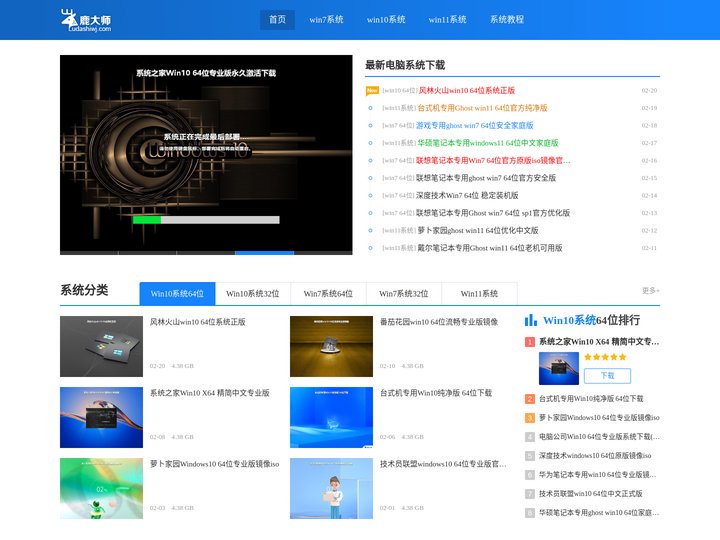Click the bar chart icon beside Win10系统64位排行
720x540 pixels.
(531, 320)
